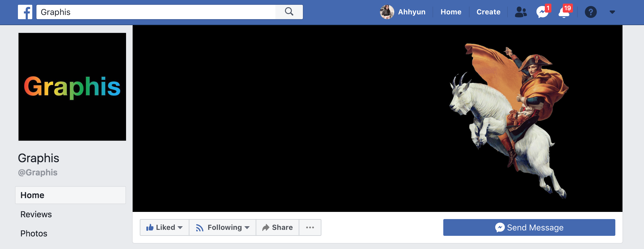Screen dimensions: 644x249
Task: Click the Share button
Action: coord(277,227)
